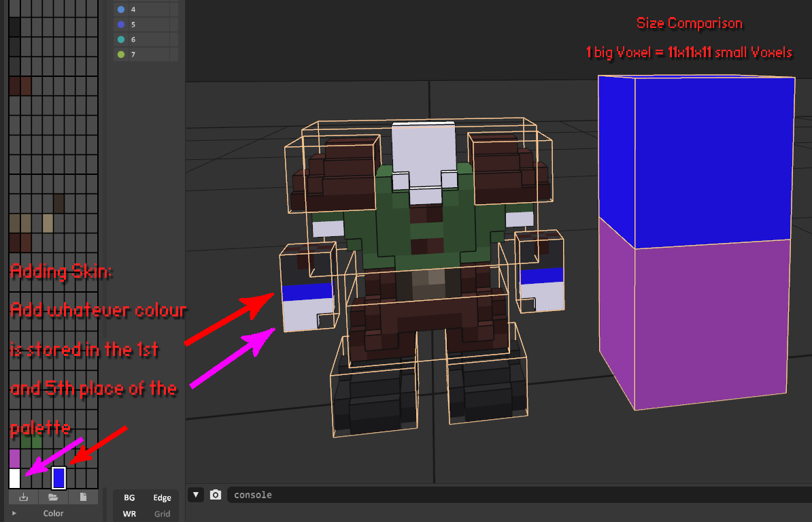
Task: Click into the console input field
Action: [517, 495]
